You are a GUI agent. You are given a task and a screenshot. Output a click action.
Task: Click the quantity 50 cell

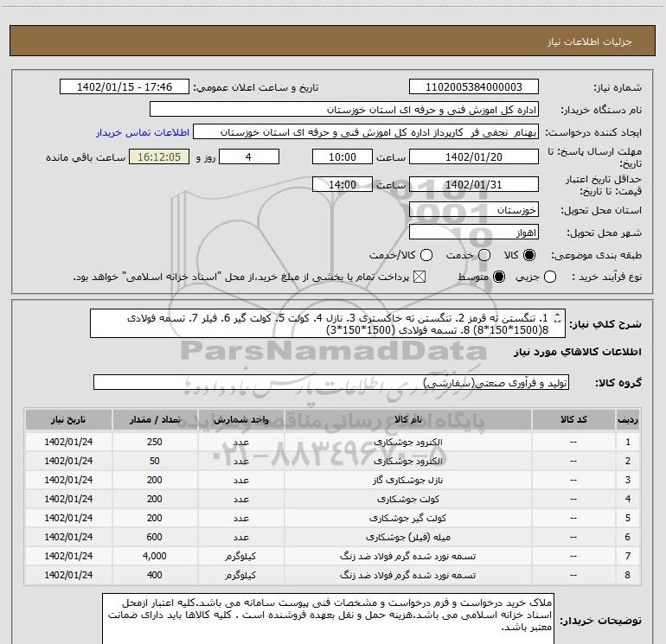[155, 461]
